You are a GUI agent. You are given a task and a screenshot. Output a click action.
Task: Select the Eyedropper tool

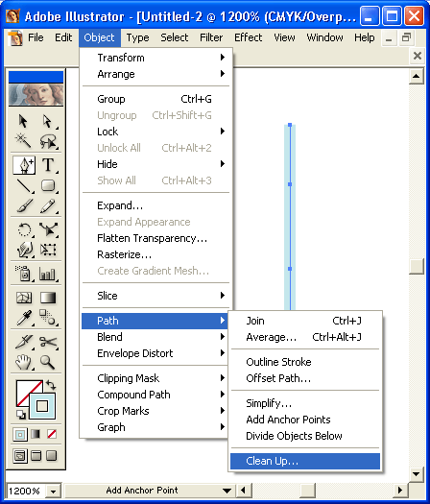pyautogui.click(x=23, y=318)
